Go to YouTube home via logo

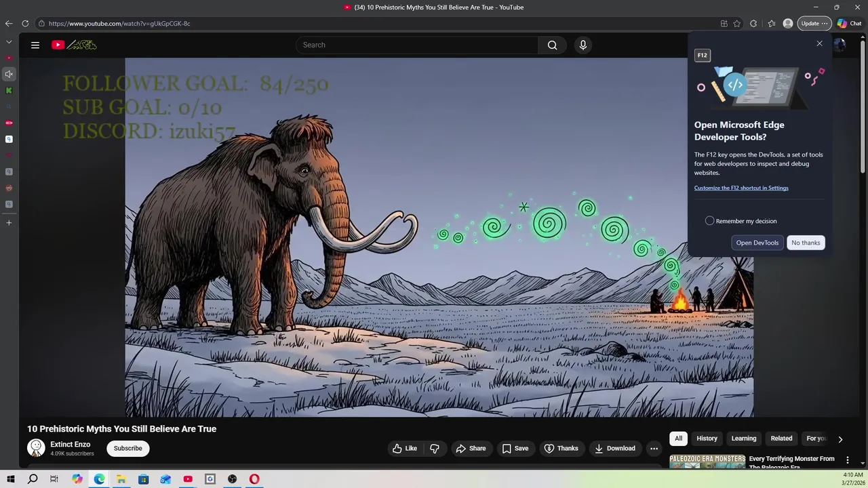click(74, 45)
